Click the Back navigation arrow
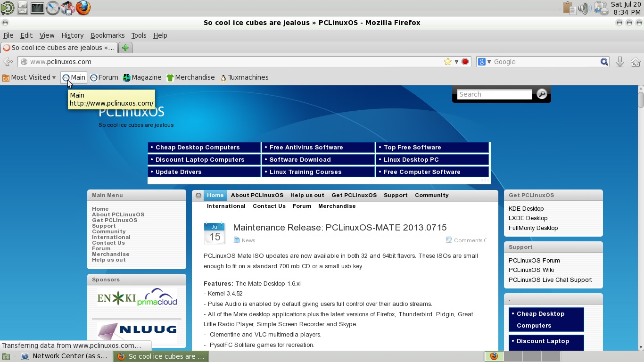 (x=8, y=62)
